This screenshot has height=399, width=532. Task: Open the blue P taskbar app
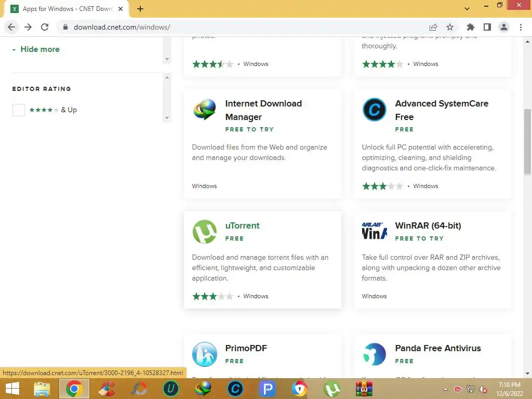pyautogui.click(x=268, y=389)
